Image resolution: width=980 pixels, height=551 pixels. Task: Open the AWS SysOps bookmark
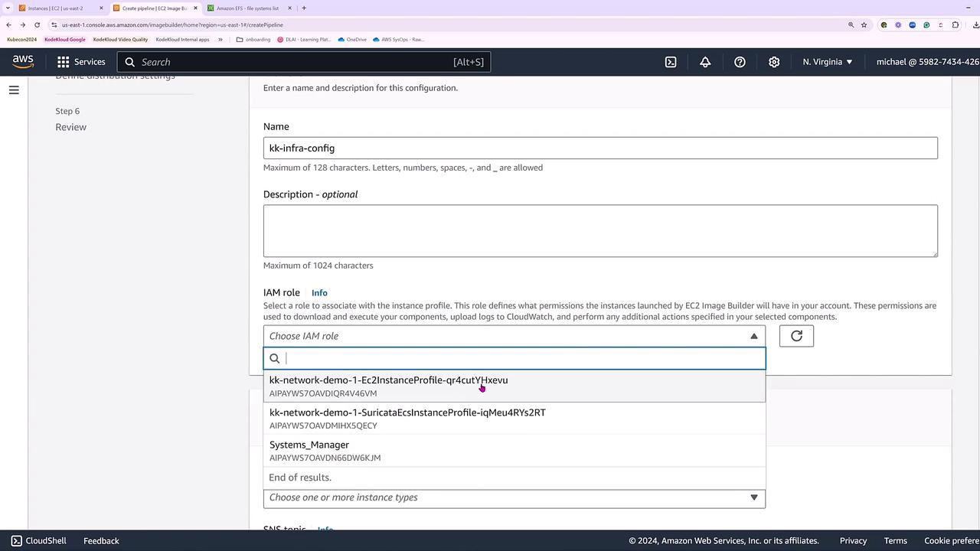398,39
